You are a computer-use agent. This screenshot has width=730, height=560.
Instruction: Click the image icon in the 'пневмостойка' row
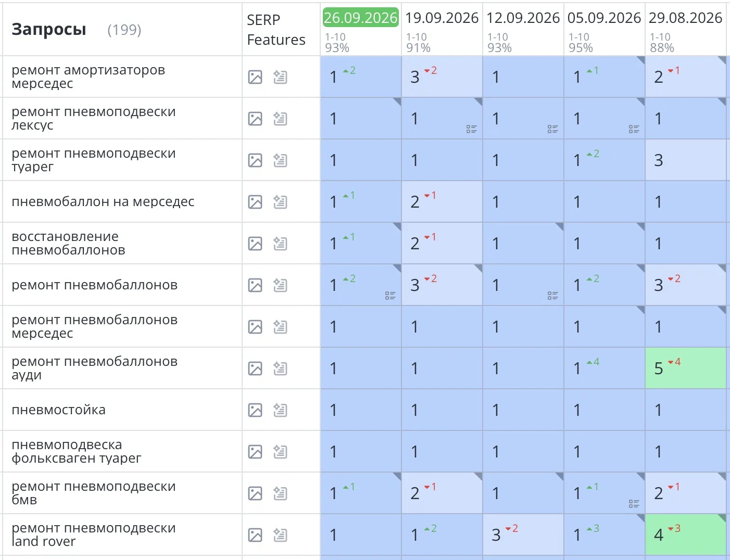coord(255,410)
